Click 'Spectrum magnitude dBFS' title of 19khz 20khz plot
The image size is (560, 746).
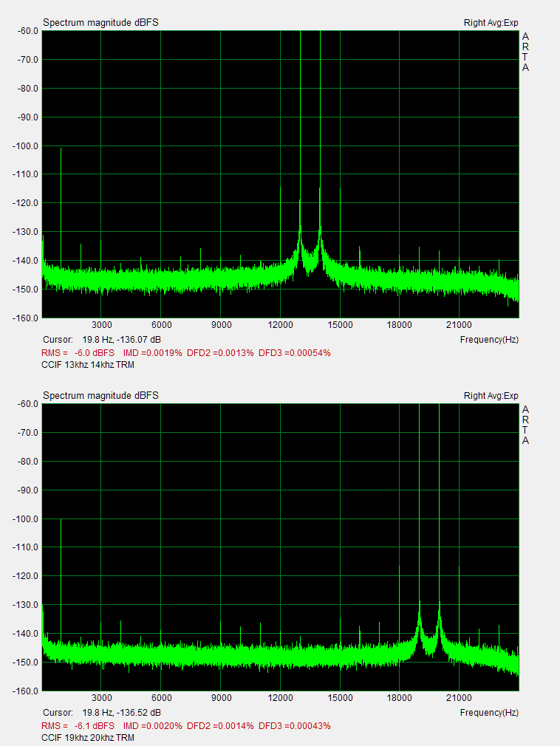(100, 395)
